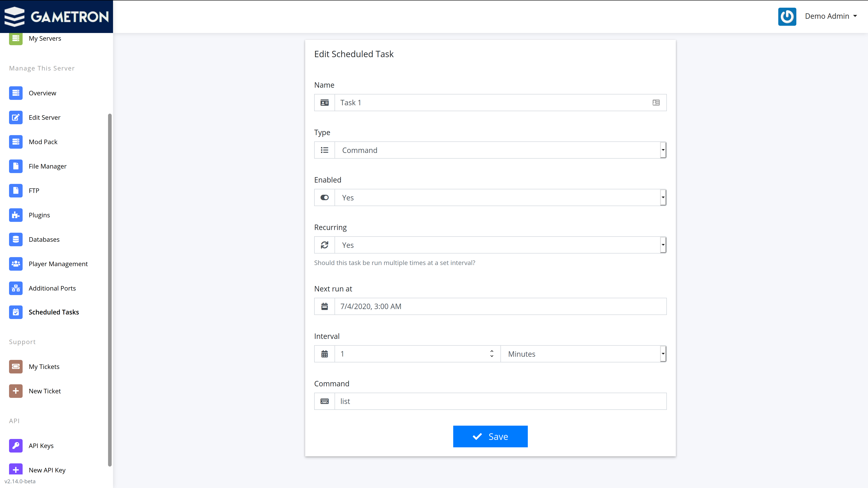Open the interval unit dropdown showing Minutes
The height and width of the screenshot is (488, 868).
(x=584, y=354)
